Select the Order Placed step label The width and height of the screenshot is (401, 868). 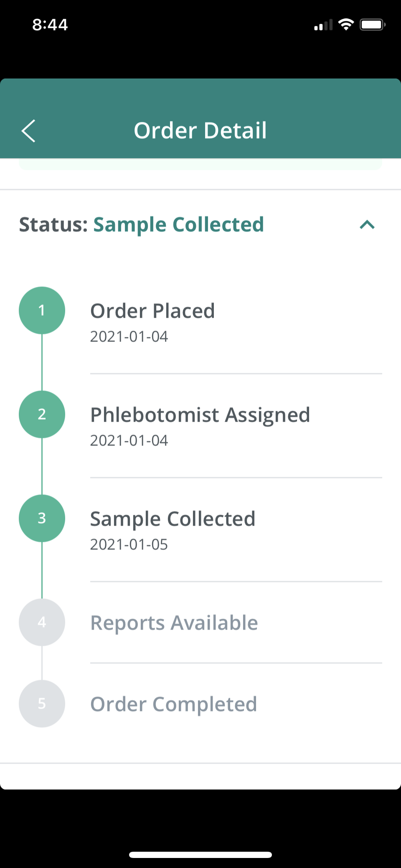[152, 311]
